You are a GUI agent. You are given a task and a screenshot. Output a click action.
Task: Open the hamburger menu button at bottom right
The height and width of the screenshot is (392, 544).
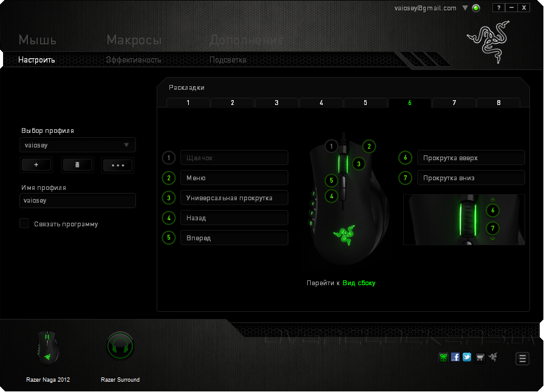[522, 359]
